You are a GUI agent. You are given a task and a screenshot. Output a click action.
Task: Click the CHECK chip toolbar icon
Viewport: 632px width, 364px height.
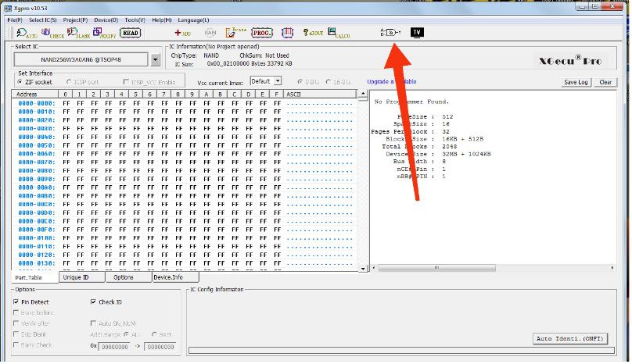click(50, 33)
